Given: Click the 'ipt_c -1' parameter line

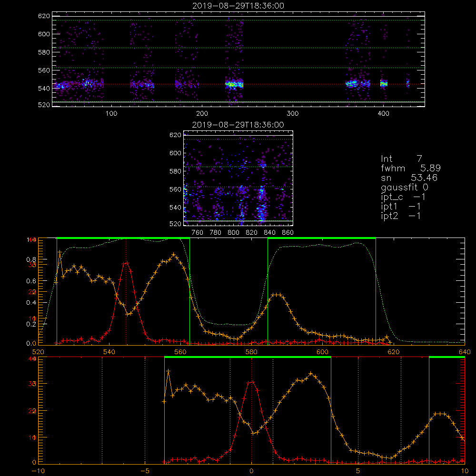Looking at the screenshot, I should pos(403,197).
